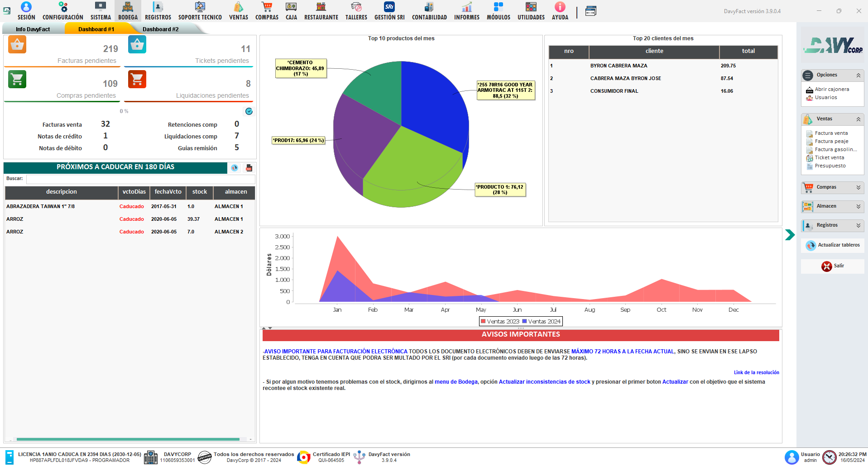
Task: Open the Utilidades icon
Action: click(531, 7)
